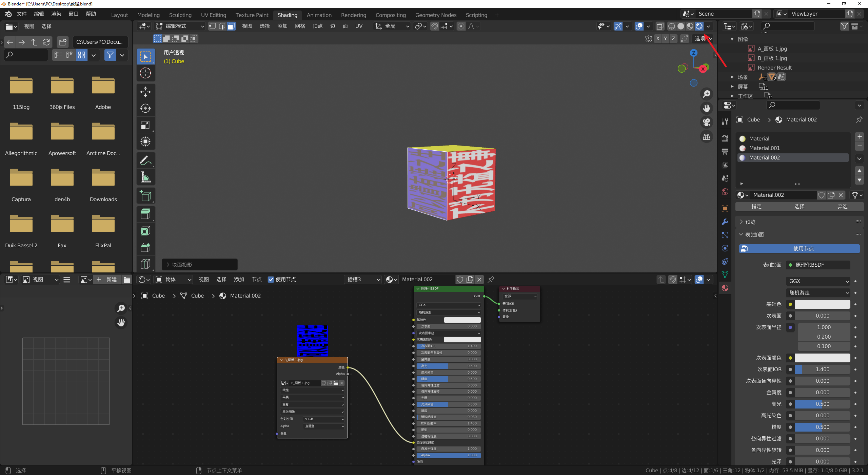Screen dimensions: 868x475
Task: Switch to the UV Editing workspace tab
Action: (x=213, y=15)
